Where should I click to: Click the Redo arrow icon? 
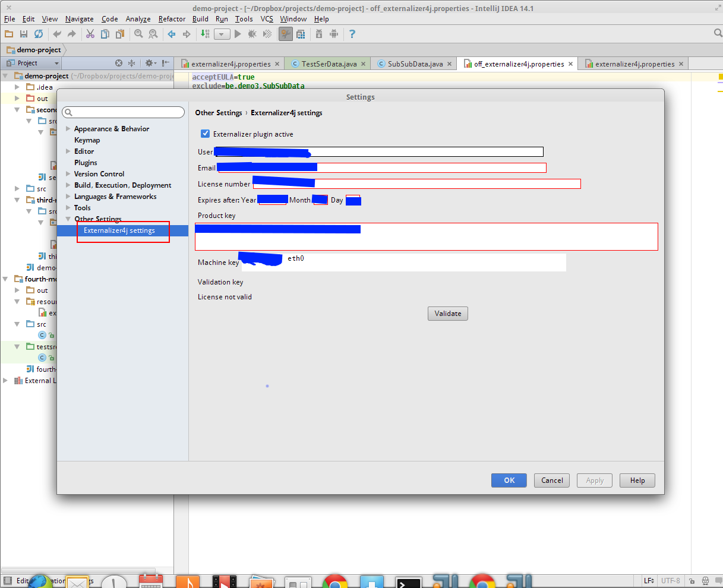tap(72, 34)
